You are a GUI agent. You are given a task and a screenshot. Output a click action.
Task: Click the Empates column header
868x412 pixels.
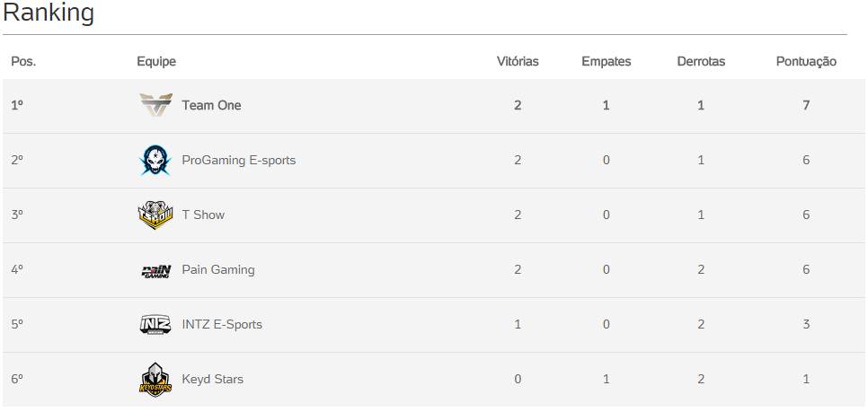click(x=606, y=62)
